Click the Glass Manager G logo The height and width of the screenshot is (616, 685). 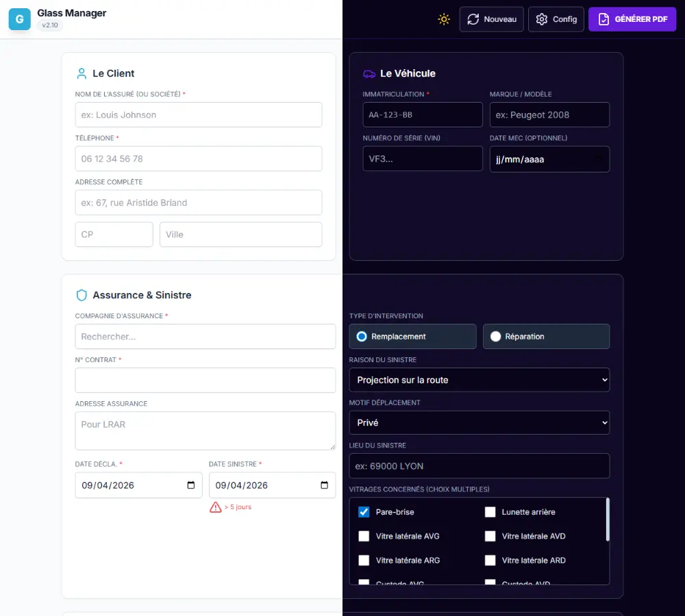point(19,19)
